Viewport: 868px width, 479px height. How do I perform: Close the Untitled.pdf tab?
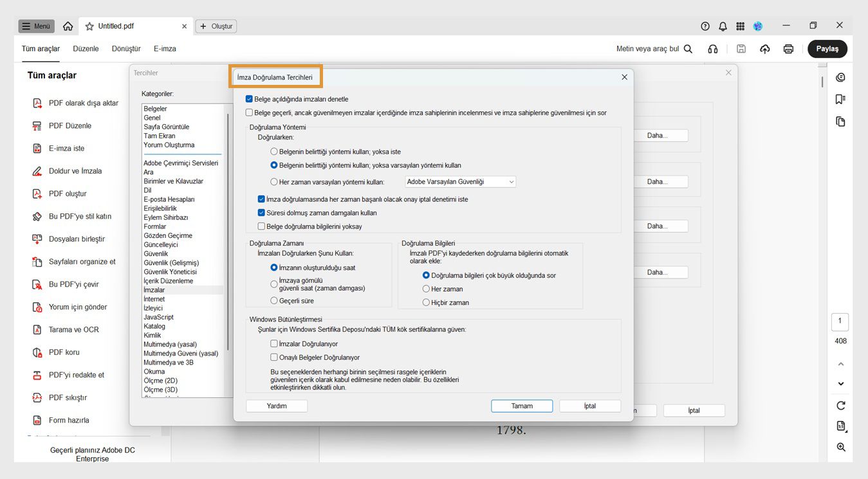(185, 26)
